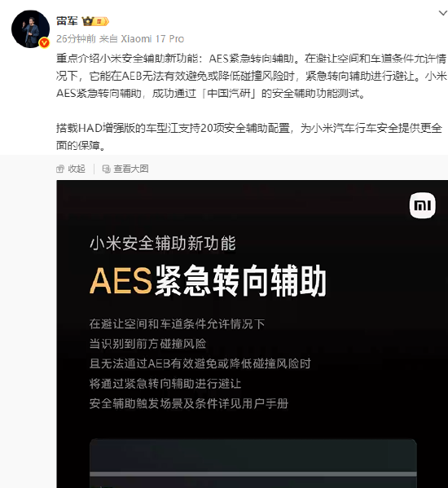Click the crown membership badge icon

(x=88, y=21)
